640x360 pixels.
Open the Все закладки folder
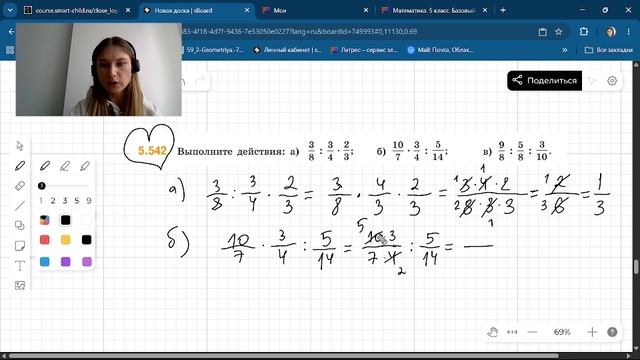point(608,50)
